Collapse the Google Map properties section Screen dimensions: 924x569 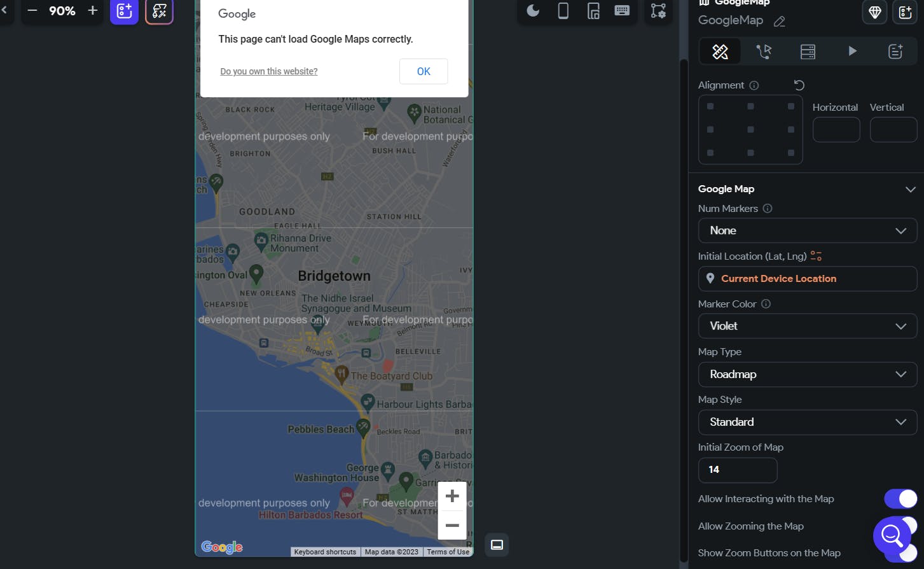click(911, 189)
